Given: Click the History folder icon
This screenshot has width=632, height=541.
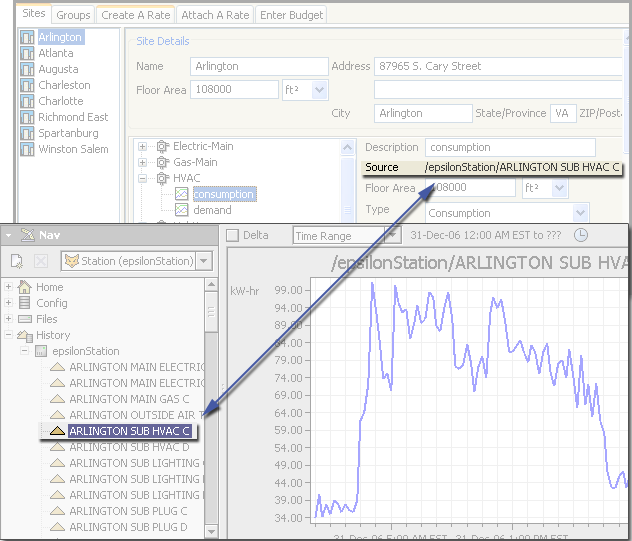Looking at the screenshot, I should pyautogui.click(x=25, y=335).
